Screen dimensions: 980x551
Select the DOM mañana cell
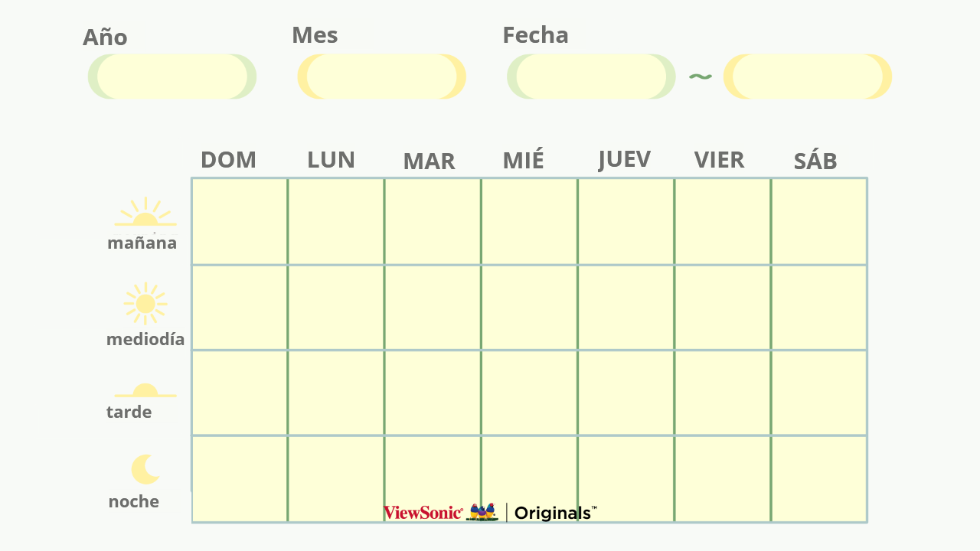[240, 222]
